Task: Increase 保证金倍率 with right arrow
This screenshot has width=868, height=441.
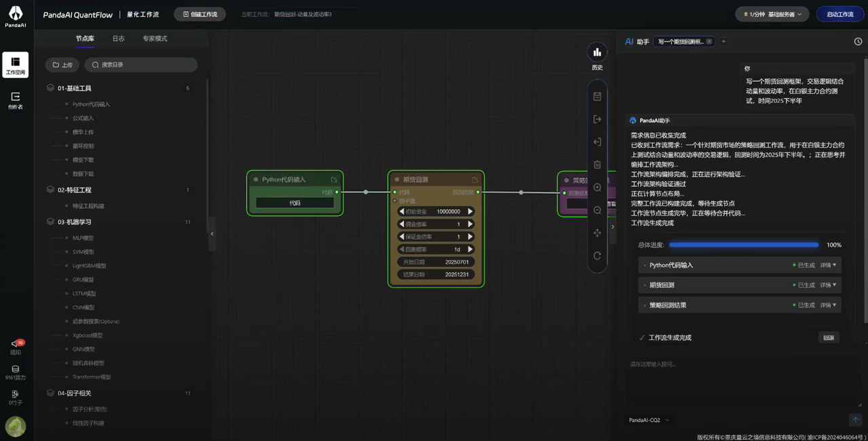Action: (471, 236)
